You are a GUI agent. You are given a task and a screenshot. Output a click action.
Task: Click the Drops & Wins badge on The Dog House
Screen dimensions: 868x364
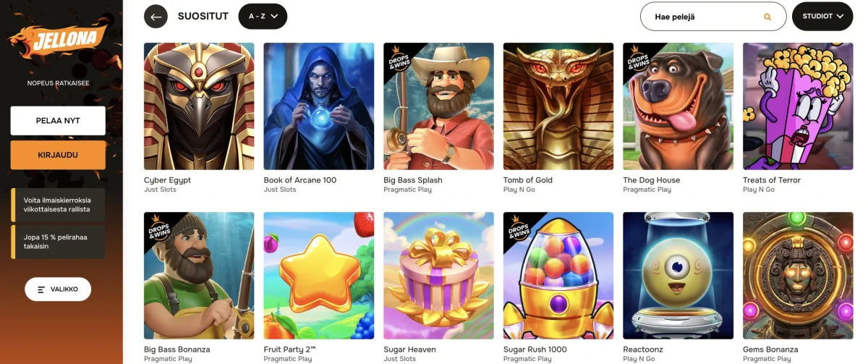click(636, 56)
